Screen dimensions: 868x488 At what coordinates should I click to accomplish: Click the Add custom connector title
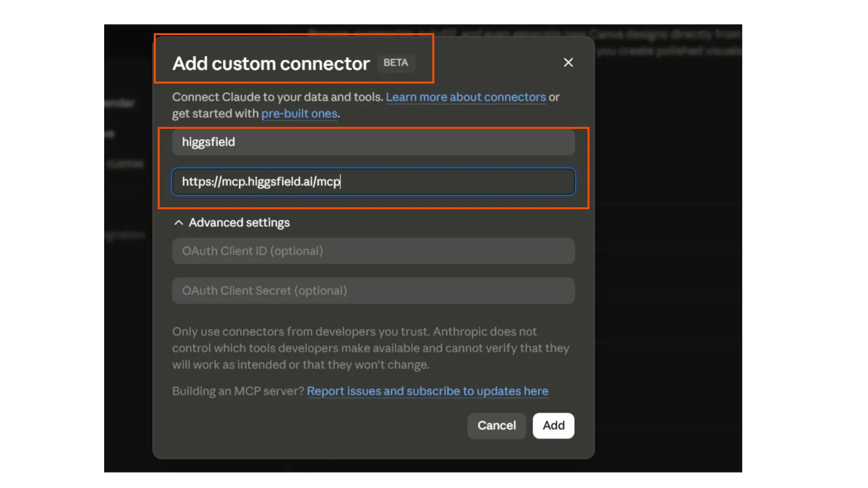coord(271,64)
